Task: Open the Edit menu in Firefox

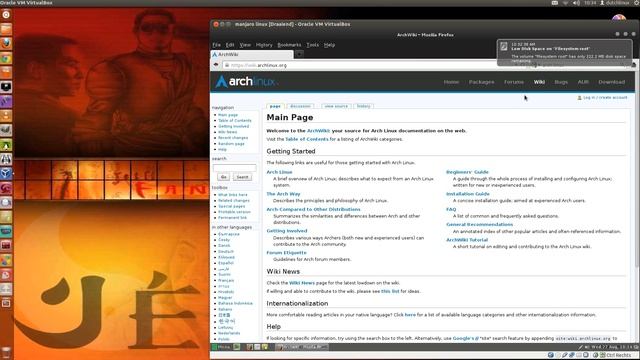Action: (x=230, y=45)
